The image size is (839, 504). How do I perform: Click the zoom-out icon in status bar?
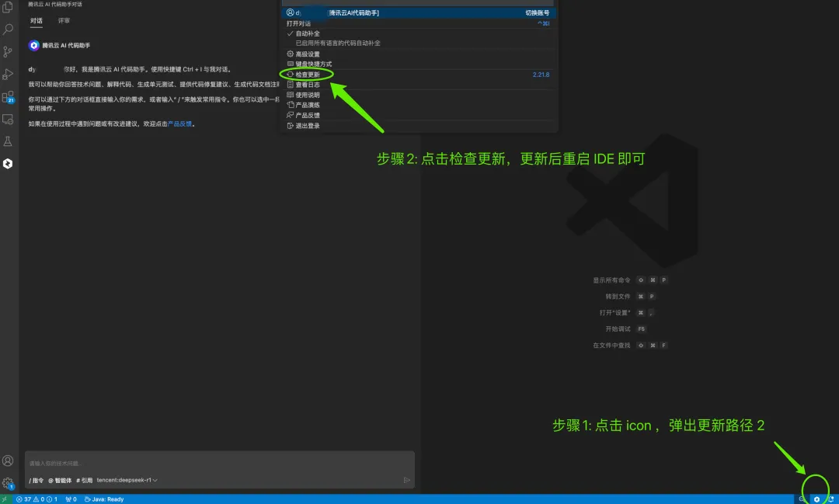pos(802,499)
